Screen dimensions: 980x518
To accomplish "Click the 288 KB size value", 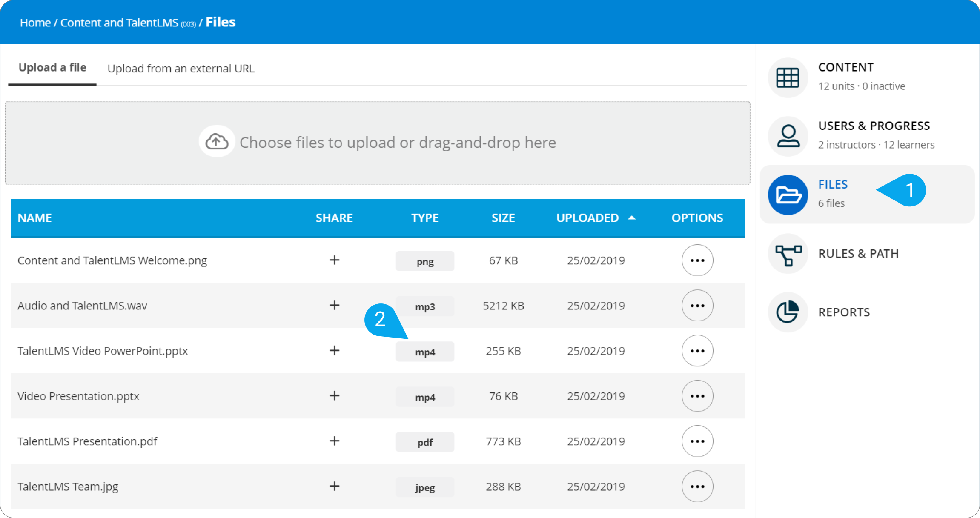I will (503, 487).
